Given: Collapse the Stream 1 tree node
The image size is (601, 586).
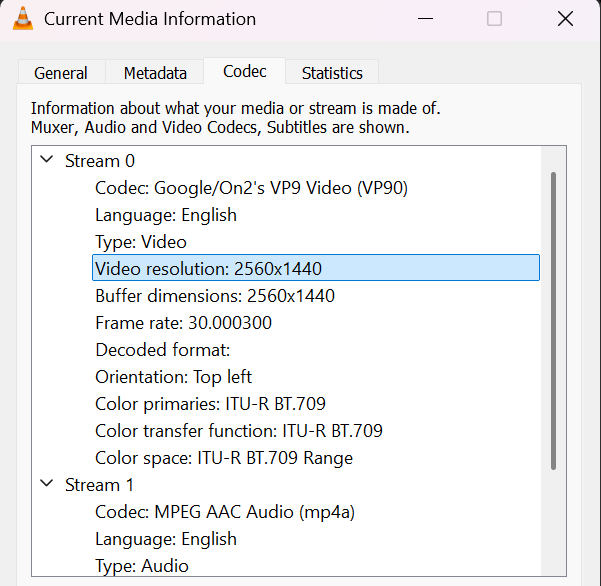Looking at the screenshot, I should pyautogui.click(x=46, y=484).
